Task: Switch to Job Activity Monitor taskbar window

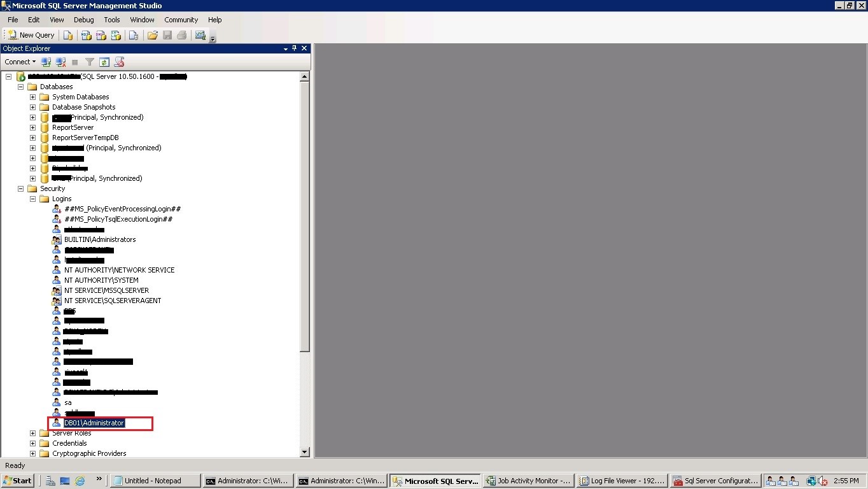Action: point(528,481)
